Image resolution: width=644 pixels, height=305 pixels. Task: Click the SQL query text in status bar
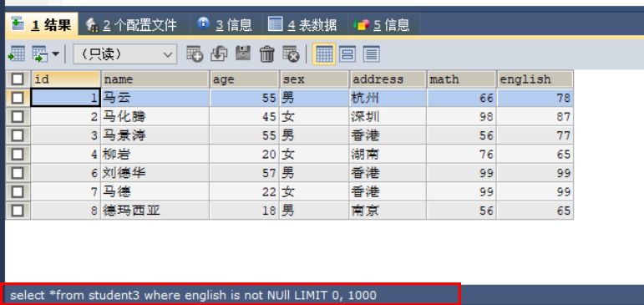(194, 295)
